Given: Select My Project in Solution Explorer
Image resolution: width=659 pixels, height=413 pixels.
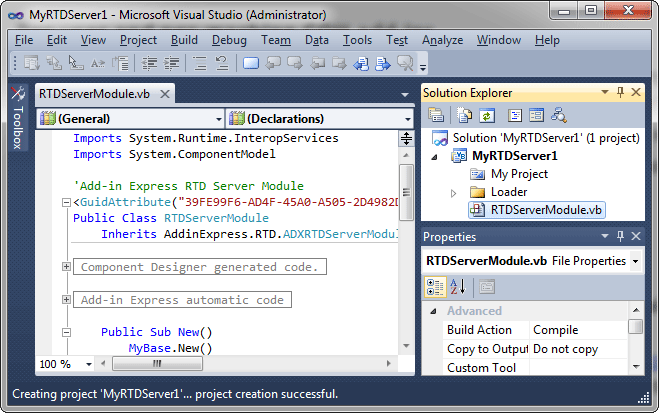Looking at the screenshot, I should [519, 174].
